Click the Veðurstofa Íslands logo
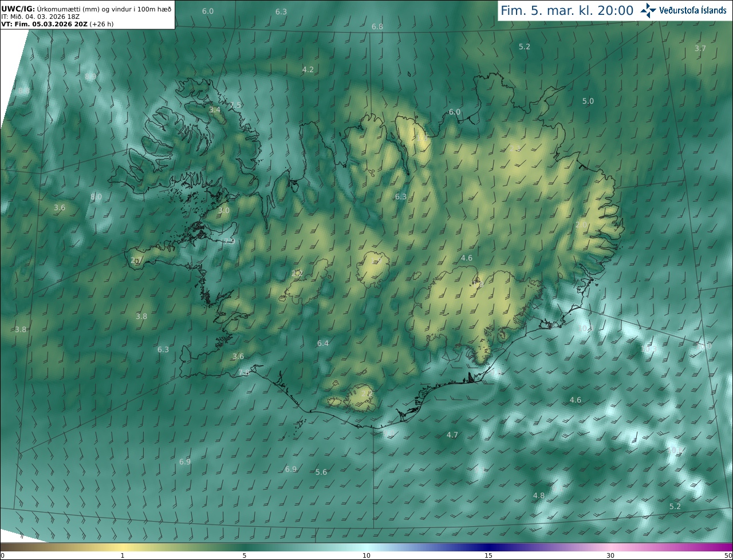This screenshot has width=733, height=560. click(x=684, y=10)
